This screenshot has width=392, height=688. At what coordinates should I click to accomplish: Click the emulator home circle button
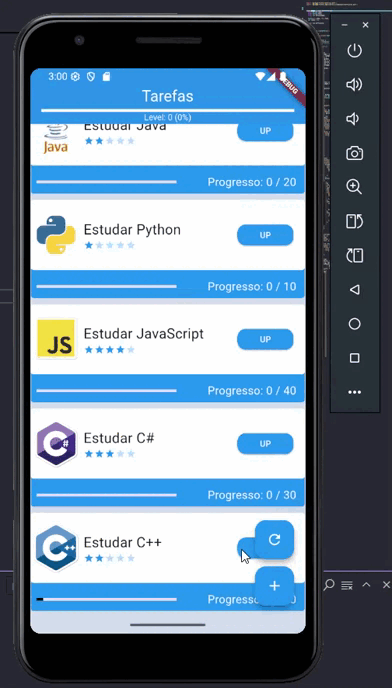coord(354,324)
